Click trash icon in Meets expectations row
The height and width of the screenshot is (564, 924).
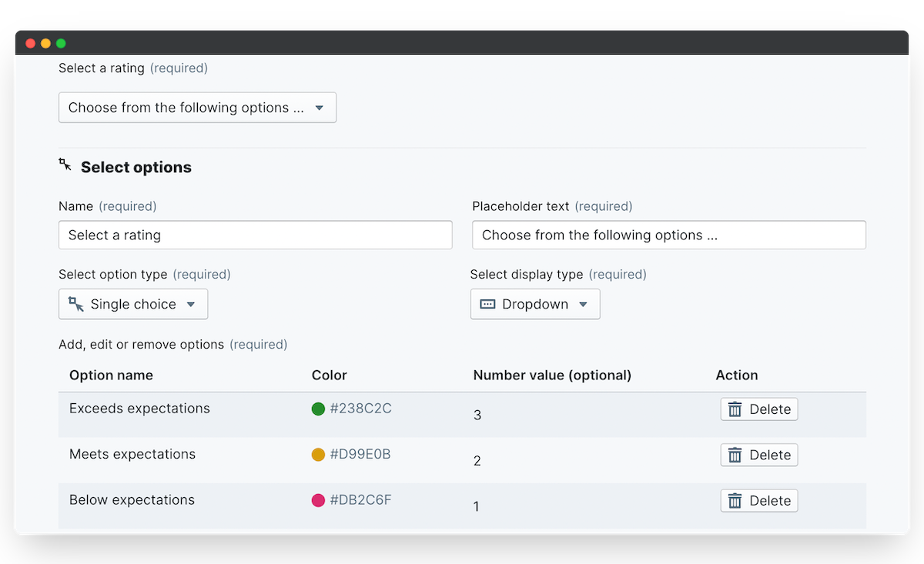click(x=735, y=455)
